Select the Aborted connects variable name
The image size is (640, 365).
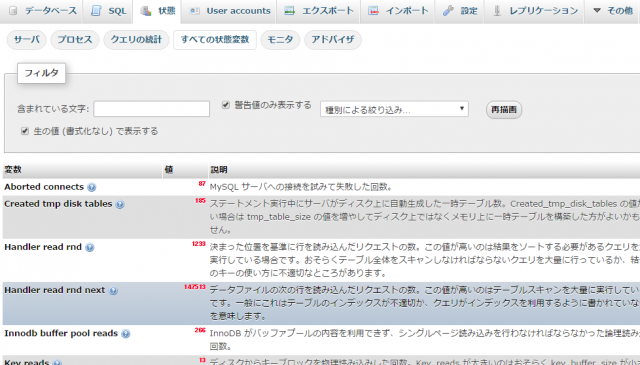coord(44,187)
